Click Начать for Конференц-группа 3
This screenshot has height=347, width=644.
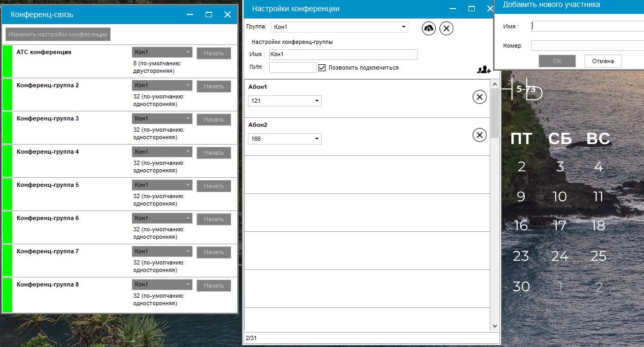(x=214, y=119)
